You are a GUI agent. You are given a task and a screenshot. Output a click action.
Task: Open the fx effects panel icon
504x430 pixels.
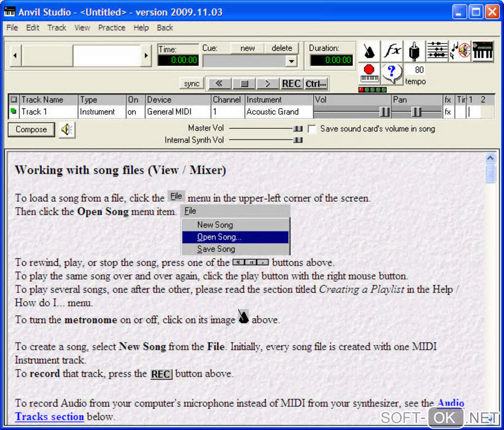coord(392,51)
